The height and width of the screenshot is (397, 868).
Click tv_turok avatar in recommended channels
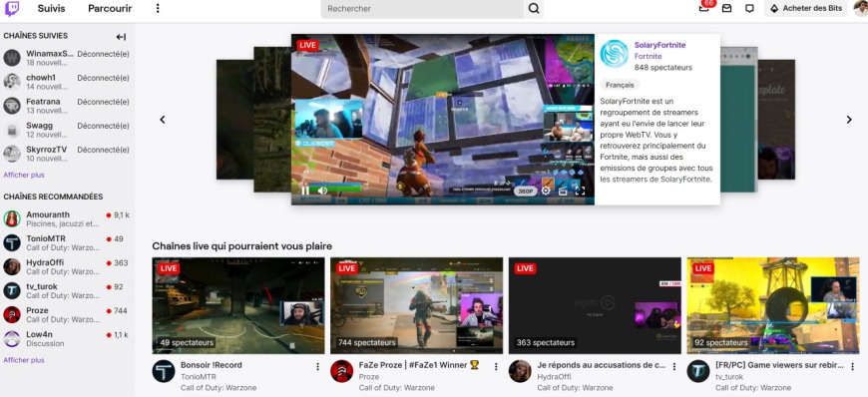pyautogui.click(x=12, y=290)
